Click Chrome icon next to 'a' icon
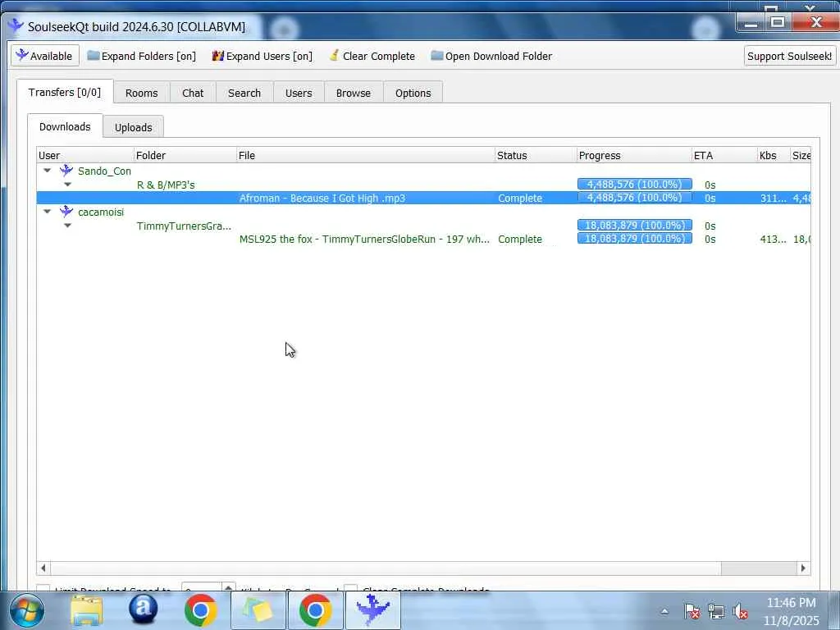Image resolution: width=840 pixels, height=630 pixels. pos(200,610)
